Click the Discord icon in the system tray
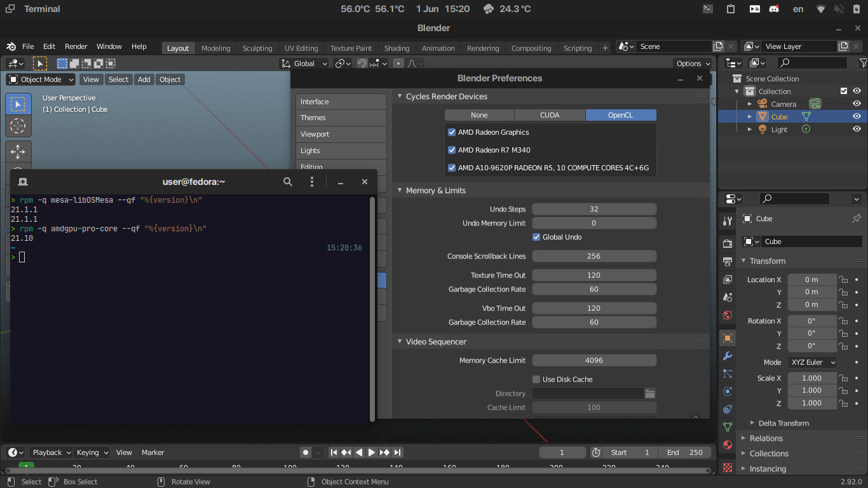This screenshot has width=868, height=488. [774, 9]
